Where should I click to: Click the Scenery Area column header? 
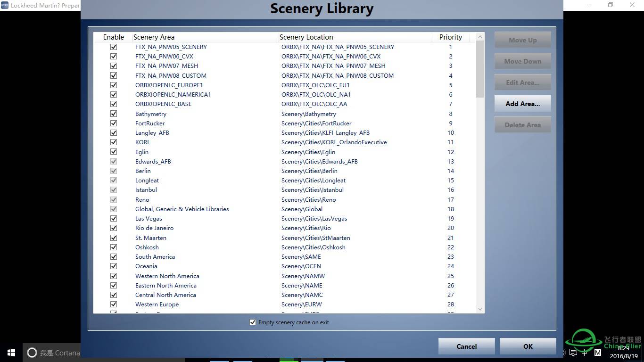(154, 37)
